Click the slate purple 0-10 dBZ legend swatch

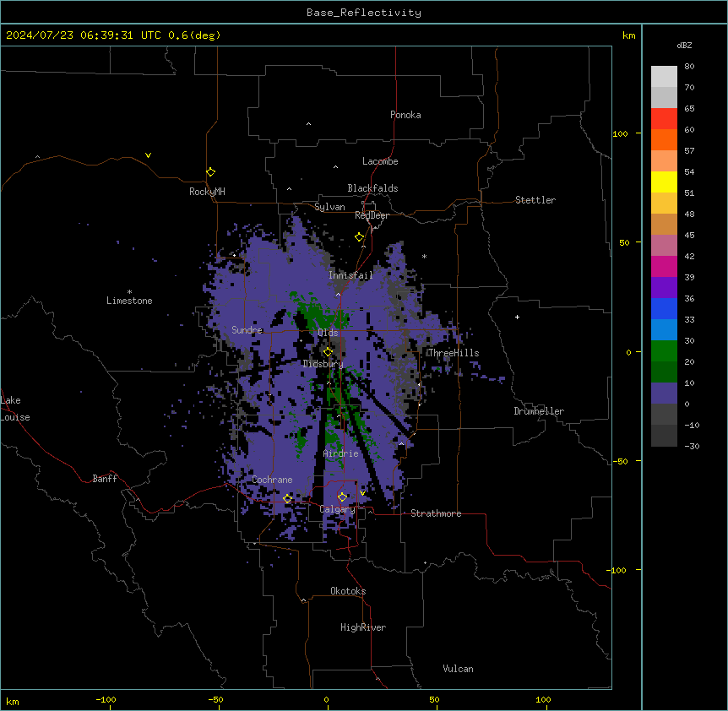click(x=664, y=393)
